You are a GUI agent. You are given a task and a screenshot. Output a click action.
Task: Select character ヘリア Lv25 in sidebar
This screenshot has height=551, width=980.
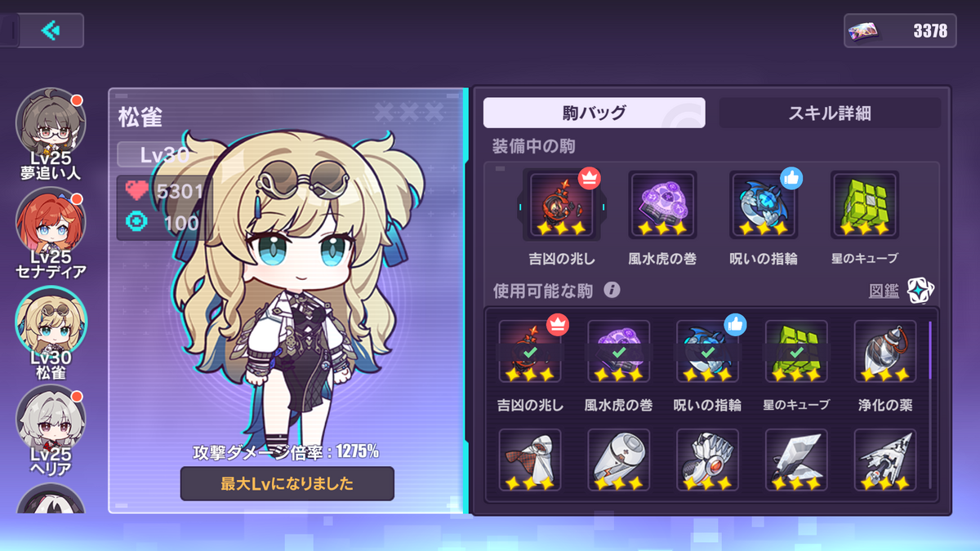(51, 431)
